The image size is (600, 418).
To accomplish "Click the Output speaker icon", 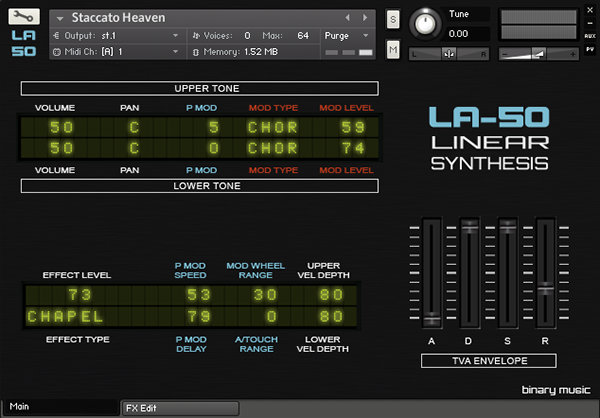I will (x=57, y=36).
